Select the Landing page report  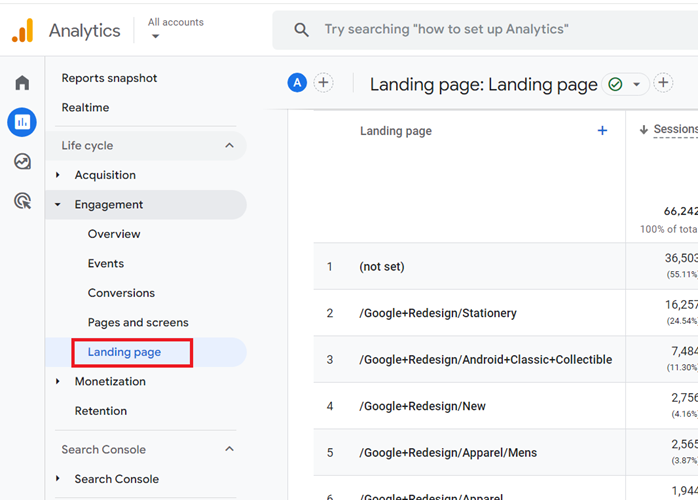pos(124,352)
